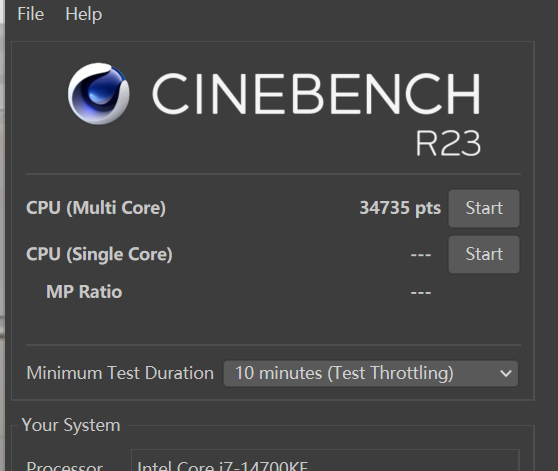
Task: Open the File menu
Action: click(31, 15)
